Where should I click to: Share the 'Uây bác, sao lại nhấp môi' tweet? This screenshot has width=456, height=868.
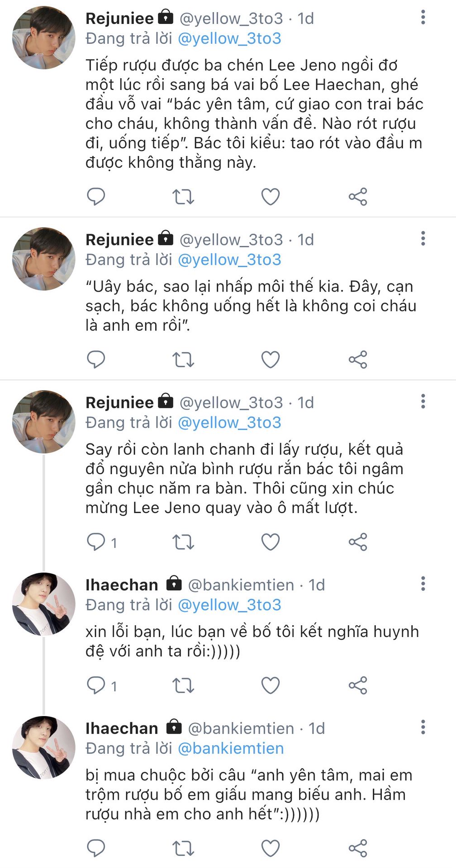(358, 359)
